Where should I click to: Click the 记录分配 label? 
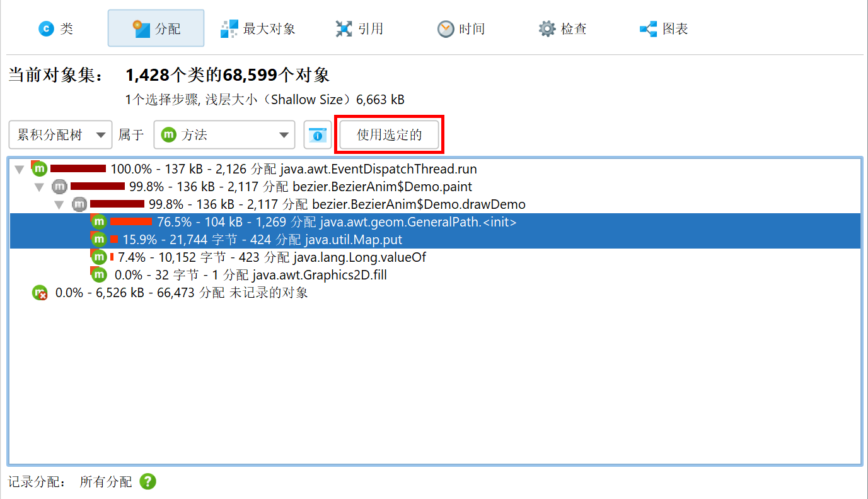coord(37,482)
